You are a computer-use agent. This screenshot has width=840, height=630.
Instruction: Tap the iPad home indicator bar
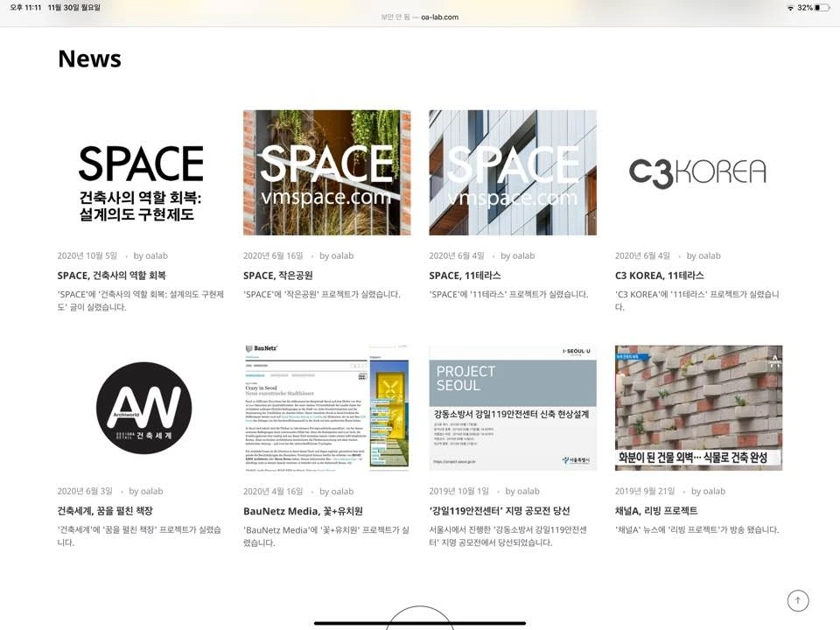(x=419, y=623)
